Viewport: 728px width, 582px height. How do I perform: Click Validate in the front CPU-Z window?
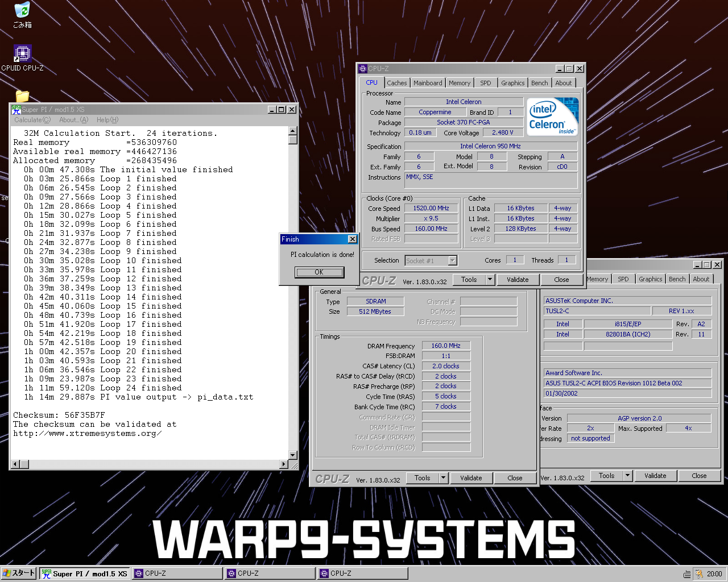[518, 280]
